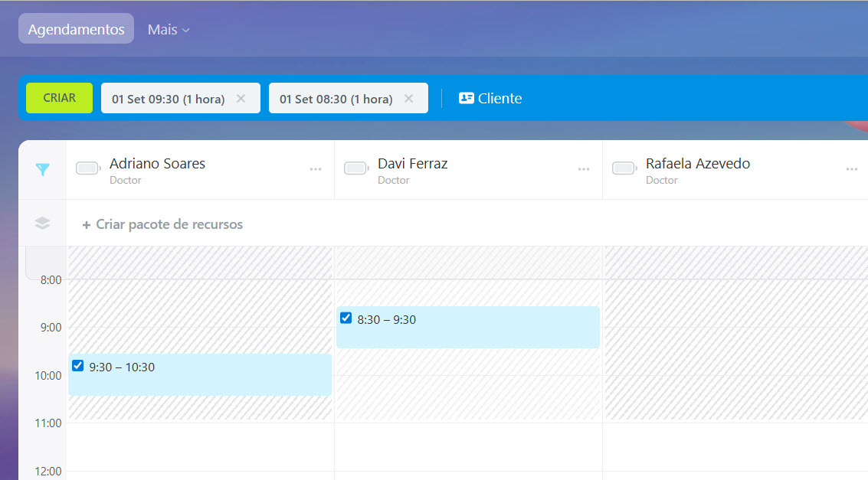The height and width of the screenshot is (480, 868).
Task: Open the three-dot menu for Rafaela Azevedo
Action: pos(851,169)
